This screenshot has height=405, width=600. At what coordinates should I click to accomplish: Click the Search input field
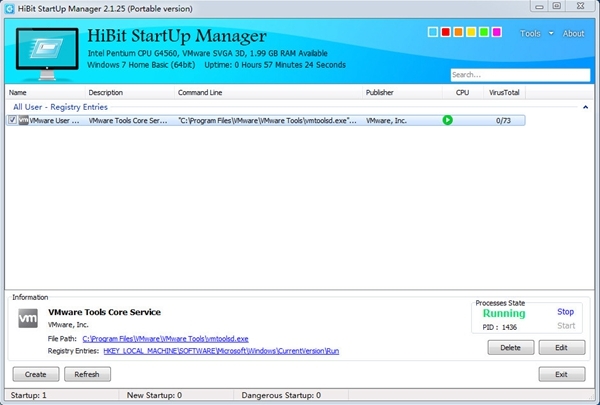[520, 75]
